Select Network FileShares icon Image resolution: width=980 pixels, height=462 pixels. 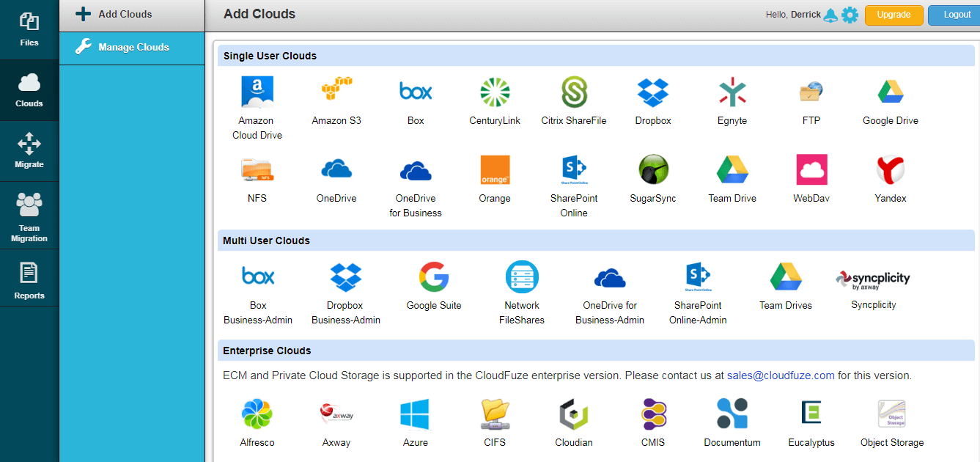coord(522,277)
